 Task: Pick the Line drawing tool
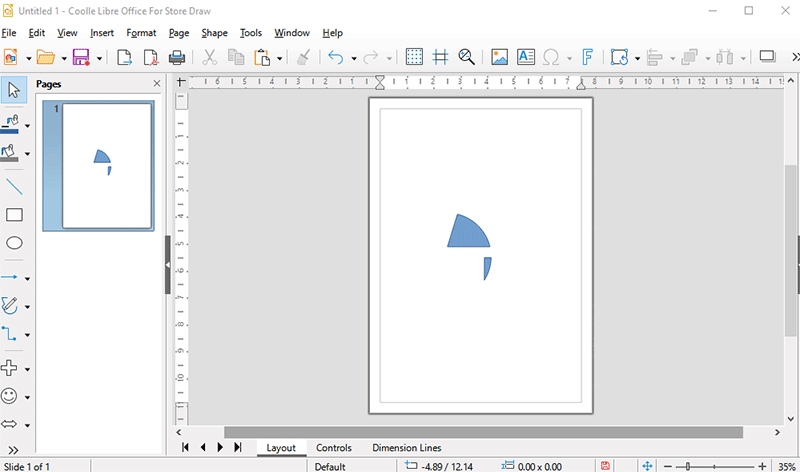[x=15, y=186]
